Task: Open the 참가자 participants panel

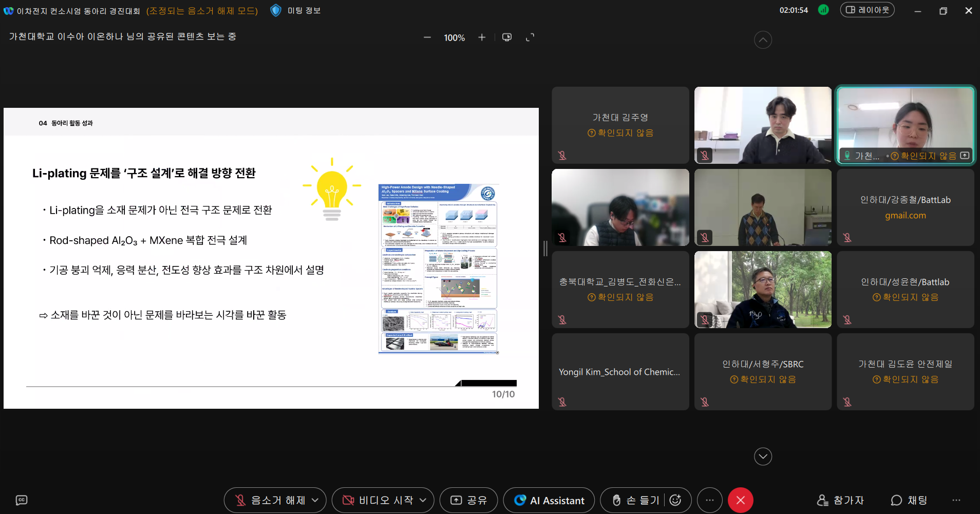Action: [x=840, y=500]
